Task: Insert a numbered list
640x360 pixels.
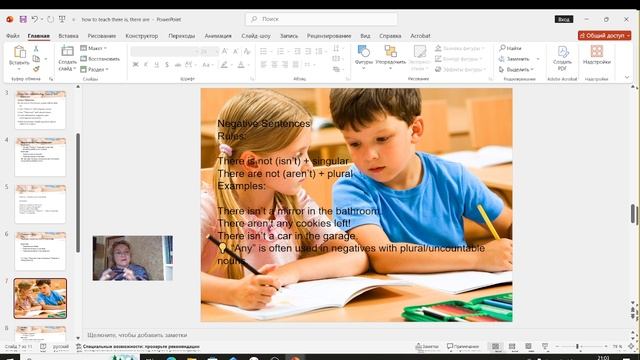Action: click(280, 51)
